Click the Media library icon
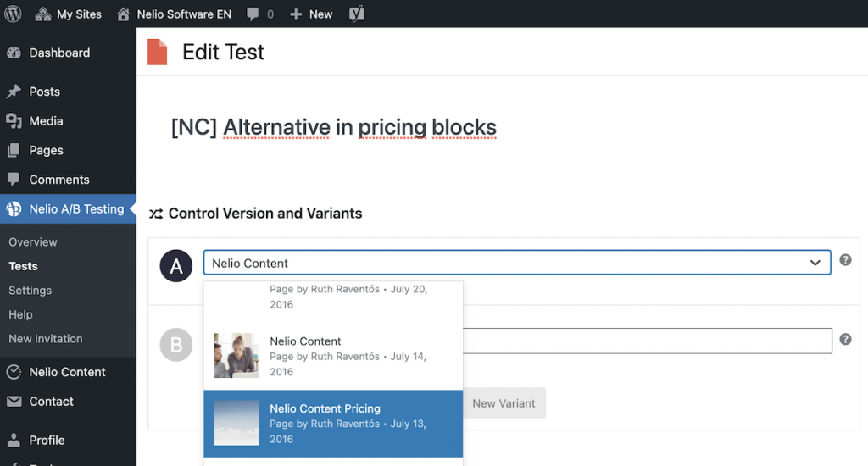The width and height of the screenshot is (868, 466). point(14,120)
